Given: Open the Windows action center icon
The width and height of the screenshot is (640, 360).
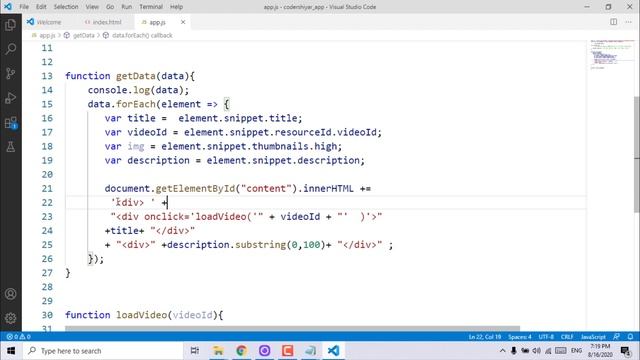Looking at the screenshot, I should click(x=625, y=351).
